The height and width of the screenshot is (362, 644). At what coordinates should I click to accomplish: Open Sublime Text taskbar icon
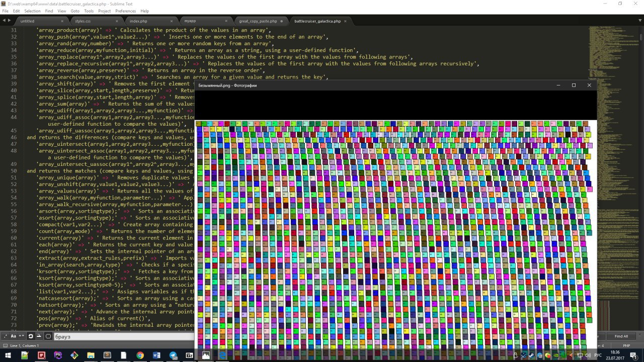[107, 355]
